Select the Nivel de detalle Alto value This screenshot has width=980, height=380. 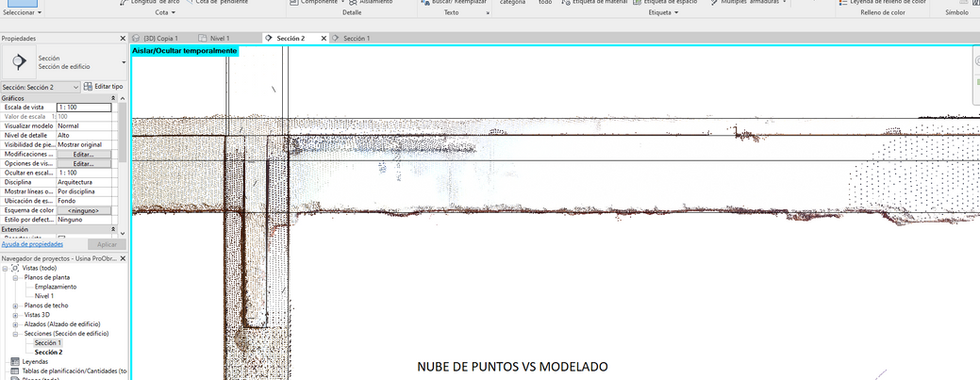coord(84,135)
